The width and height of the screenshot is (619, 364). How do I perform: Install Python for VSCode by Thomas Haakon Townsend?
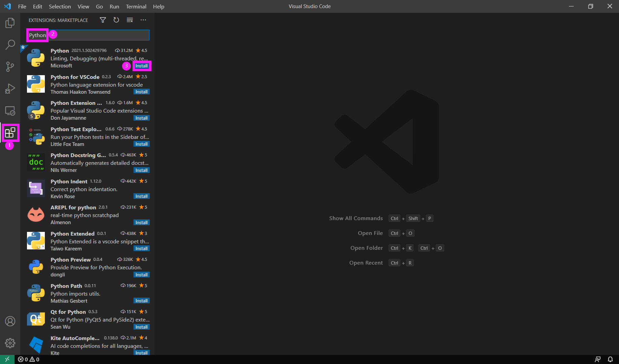tap(142, 92)
